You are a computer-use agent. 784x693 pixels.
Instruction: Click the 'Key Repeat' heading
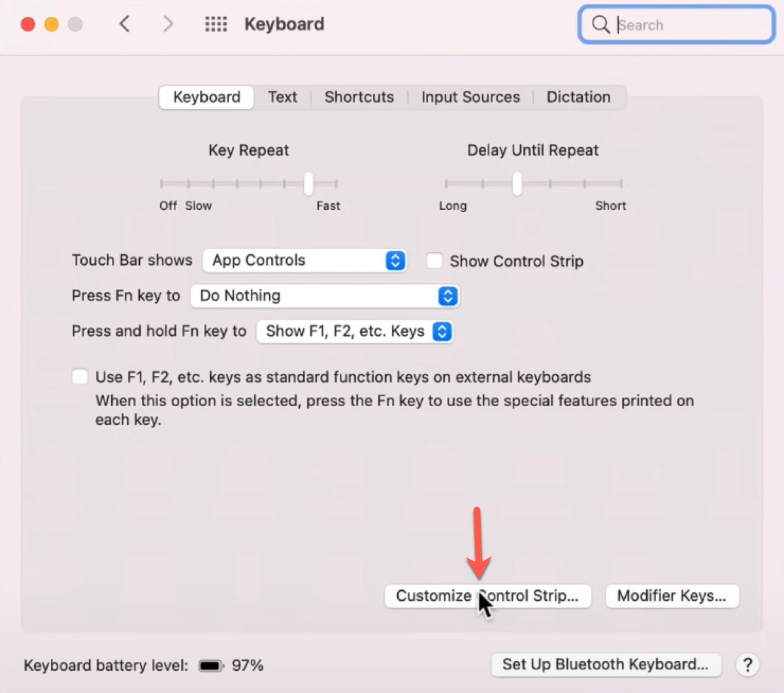click(248, 150)
